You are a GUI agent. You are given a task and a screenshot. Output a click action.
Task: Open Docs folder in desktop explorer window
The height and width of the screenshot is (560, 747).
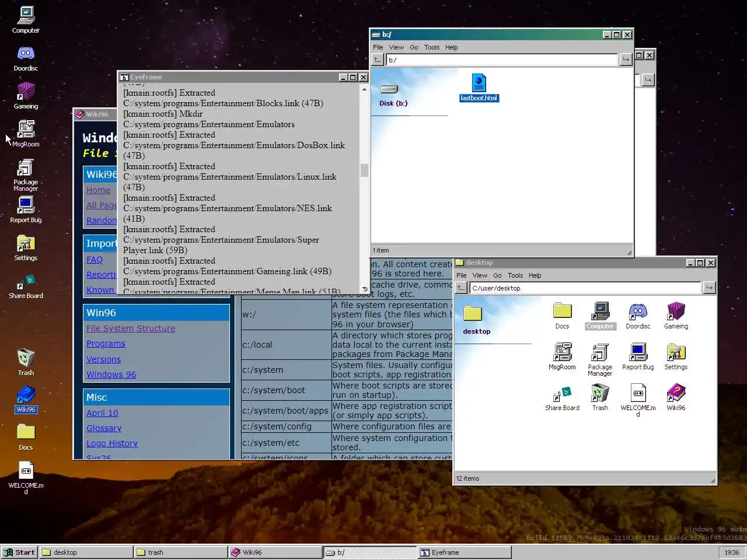[x=562, y=316]
